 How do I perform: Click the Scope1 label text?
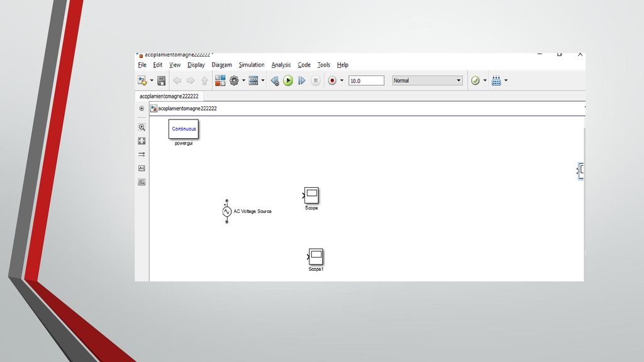click(x=316, y=269)
